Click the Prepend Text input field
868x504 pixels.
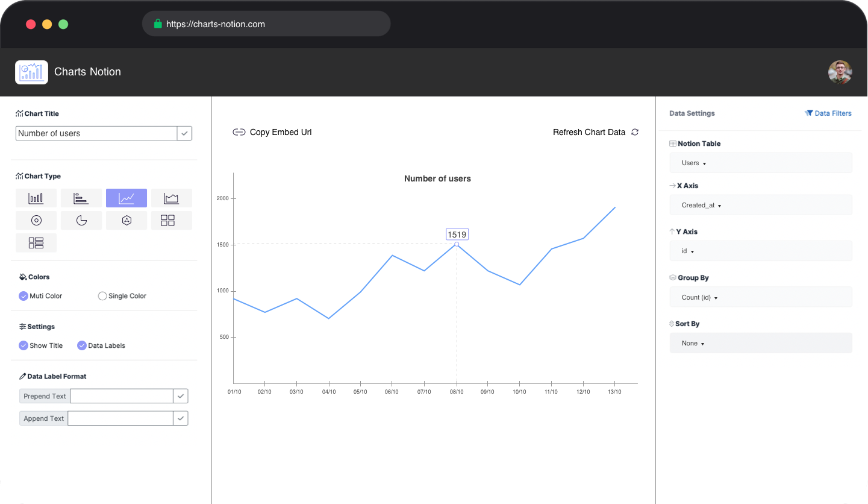click(x=120, y=395)
